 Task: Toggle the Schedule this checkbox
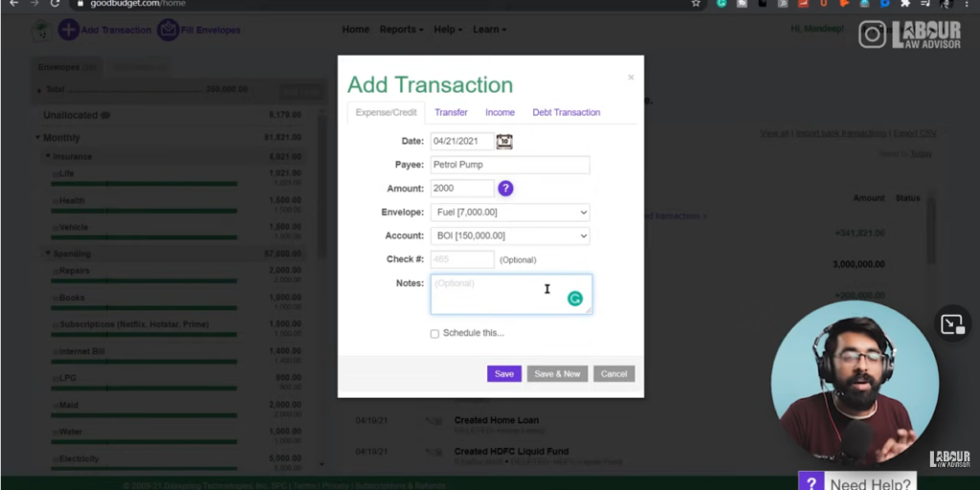pos(434,334)
